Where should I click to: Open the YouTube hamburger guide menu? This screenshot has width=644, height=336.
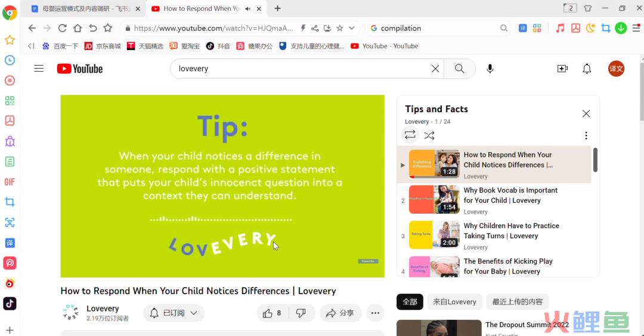[x=39, y=69]
